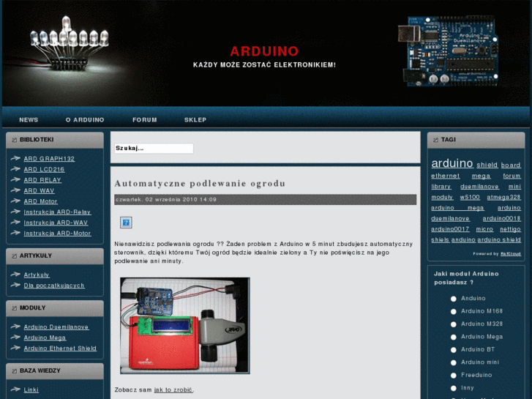The width and height of the screenshot is (532, 399).
Task: Open the ARD LCD216 library link
Action: (44, 169)
